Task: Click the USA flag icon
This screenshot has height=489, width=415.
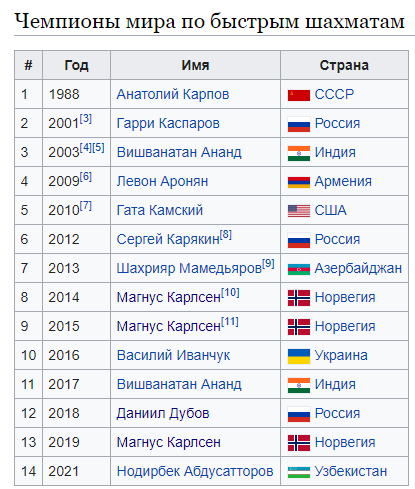Action: [x=299, y=211]
